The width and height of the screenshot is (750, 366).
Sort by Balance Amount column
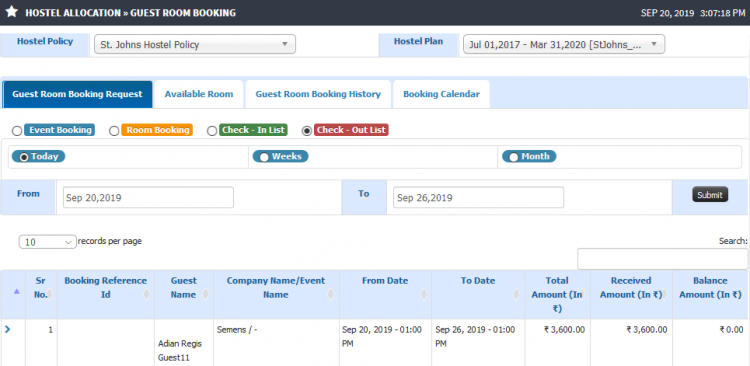pyautogui.click(x=710, y=295)
